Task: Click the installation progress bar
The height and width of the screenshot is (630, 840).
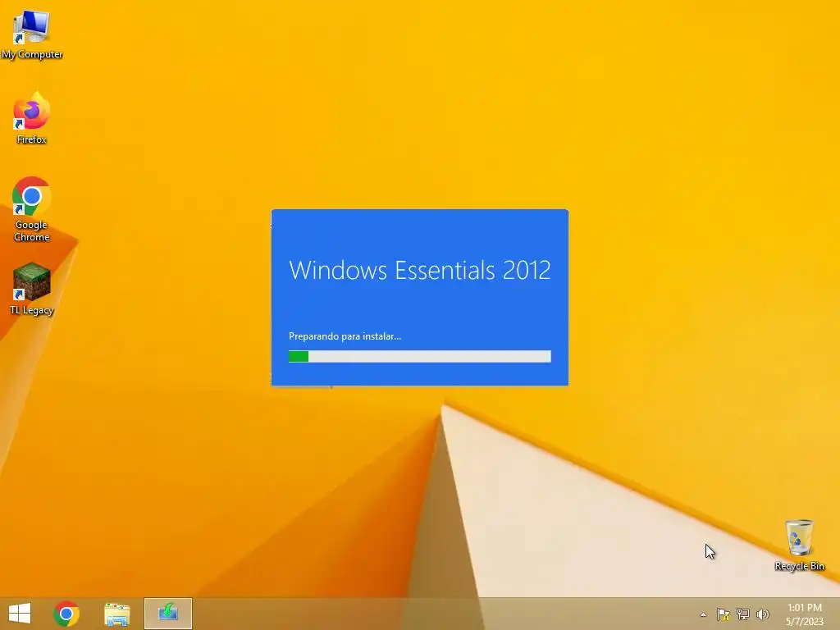Action: [419, 356]
